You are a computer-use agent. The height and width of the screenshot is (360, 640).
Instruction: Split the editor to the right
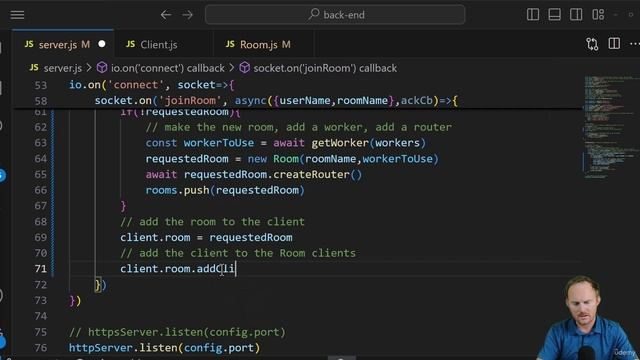pos(614,44)
